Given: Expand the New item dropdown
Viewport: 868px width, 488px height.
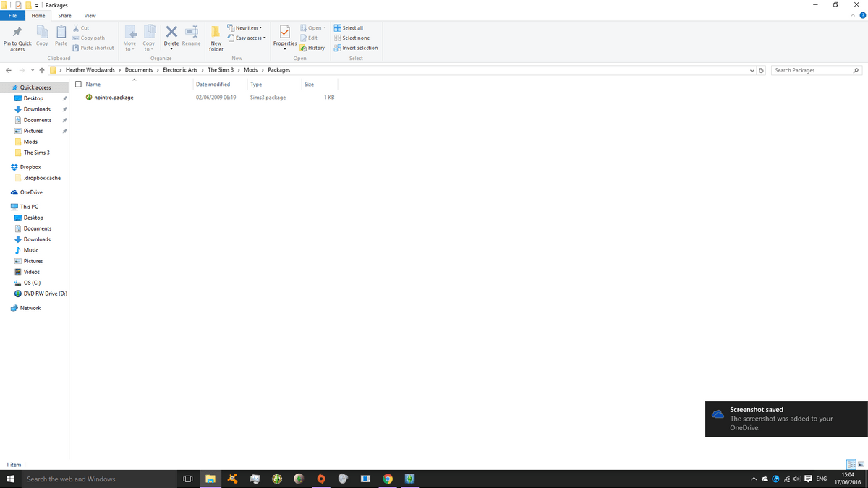Looking at the screenshot, I should [244, 27].
